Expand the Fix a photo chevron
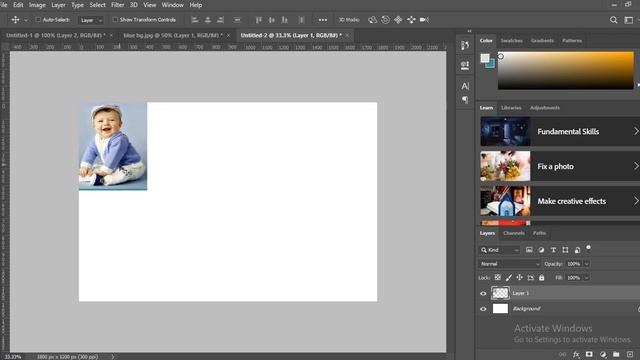The width and height of the screenshot is (640, 360). pos(636,166)
